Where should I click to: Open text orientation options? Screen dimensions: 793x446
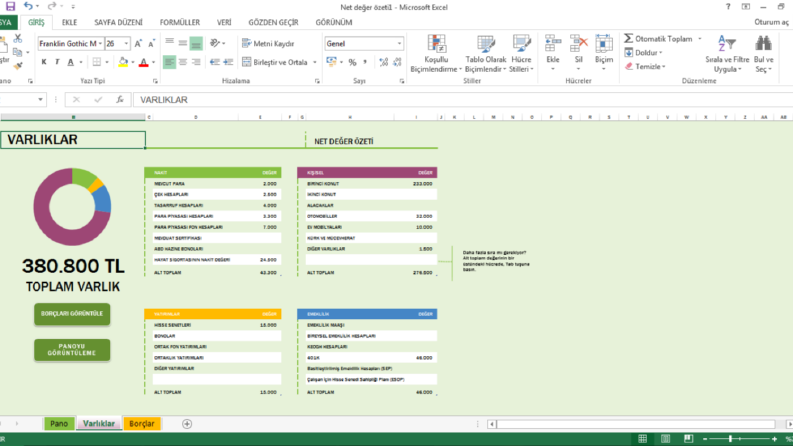point(217,43)
